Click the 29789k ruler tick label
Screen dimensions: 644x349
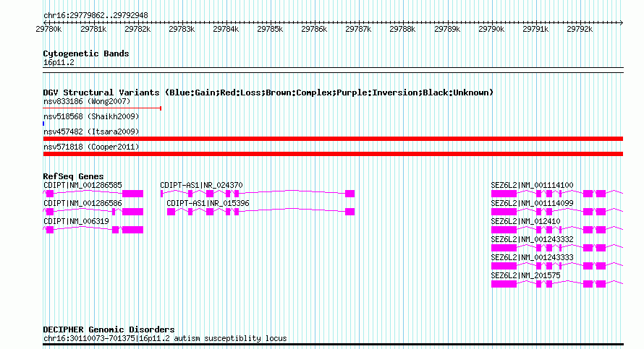coord(447,29)
